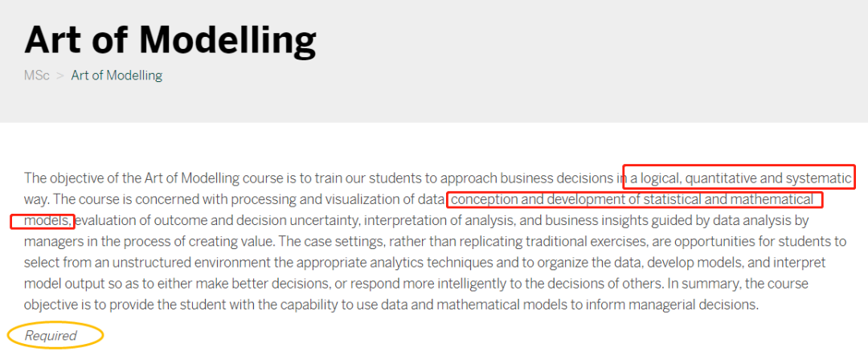The height and width of the screenshot is (356, 868).
Task: Click the phrase 'unstructured environment' in the paragraph
Action: (x=193, y=263)
